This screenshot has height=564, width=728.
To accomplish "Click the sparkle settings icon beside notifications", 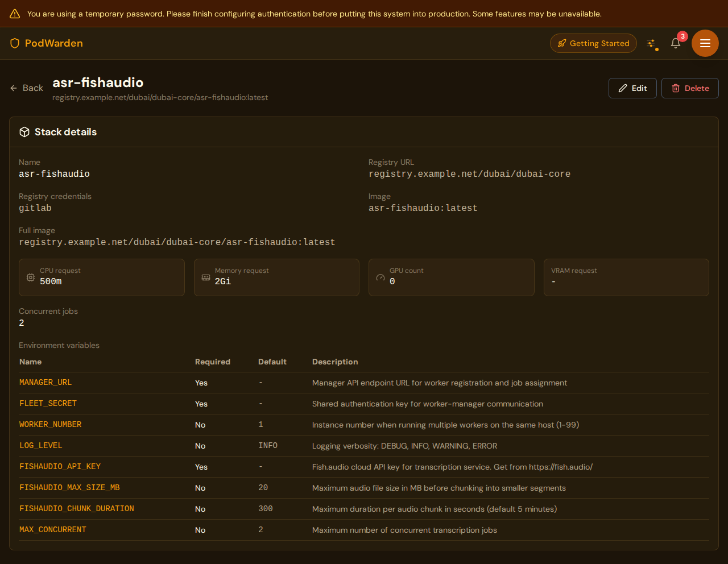I will pyautogui.click(x=652, y=43).
